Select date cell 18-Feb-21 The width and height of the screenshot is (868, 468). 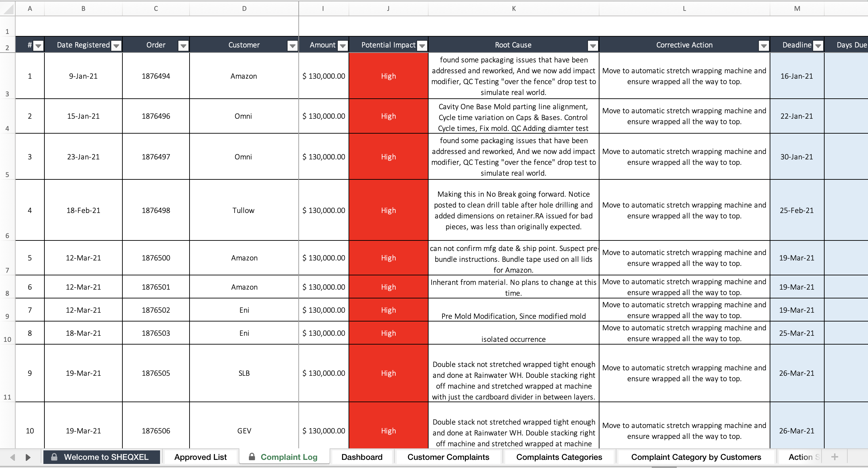pos(83,210)
